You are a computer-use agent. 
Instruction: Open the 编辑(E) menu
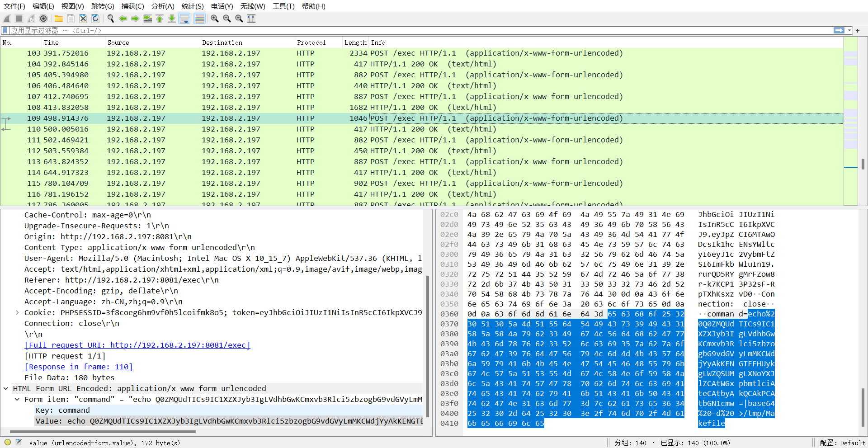[x=43, y=6]
